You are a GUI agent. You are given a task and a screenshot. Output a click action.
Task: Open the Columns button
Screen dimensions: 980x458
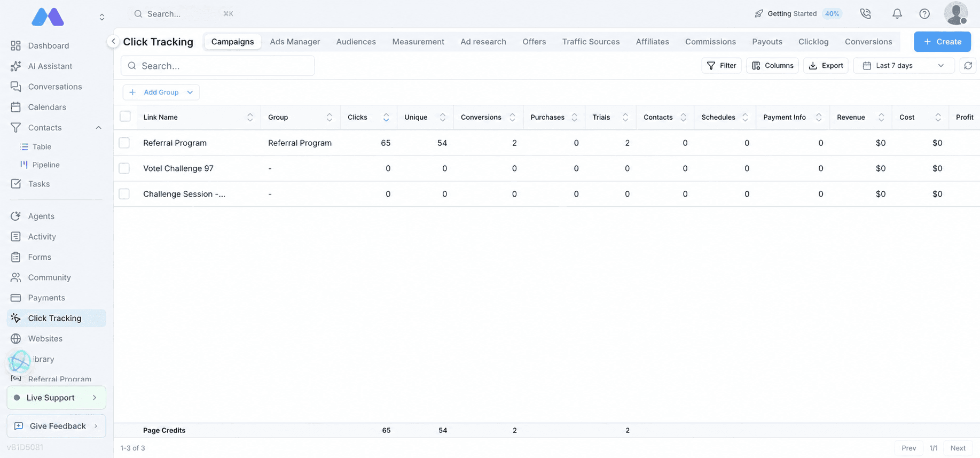pyautogui.click(x=772, y=66)
